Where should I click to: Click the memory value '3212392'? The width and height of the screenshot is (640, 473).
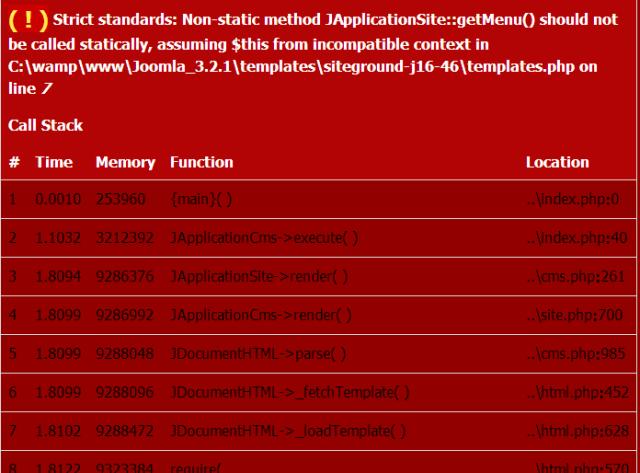[125, 238]
